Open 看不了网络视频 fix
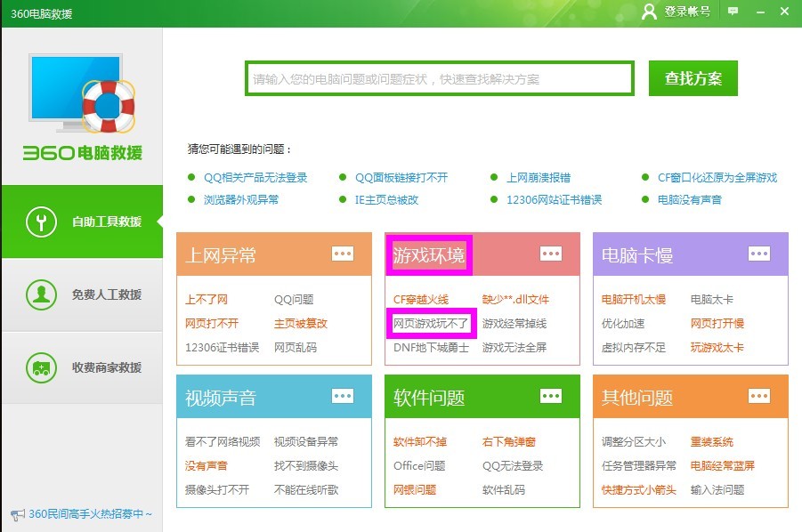The width and height of the screenshot is (802, 532). pyautogui.click(x=223, y=441)
